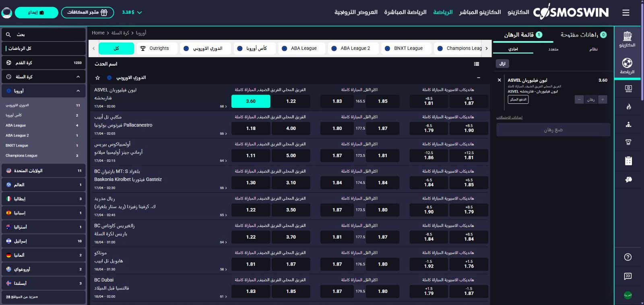
Task: Show 64 more markets for Olympiacos match
Action: tap(223, 161)
